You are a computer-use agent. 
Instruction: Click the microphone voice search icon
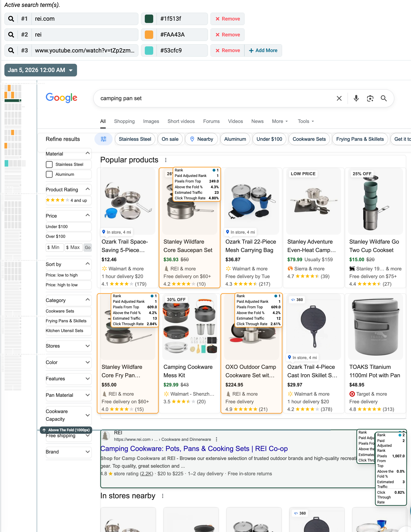(356, 98)
